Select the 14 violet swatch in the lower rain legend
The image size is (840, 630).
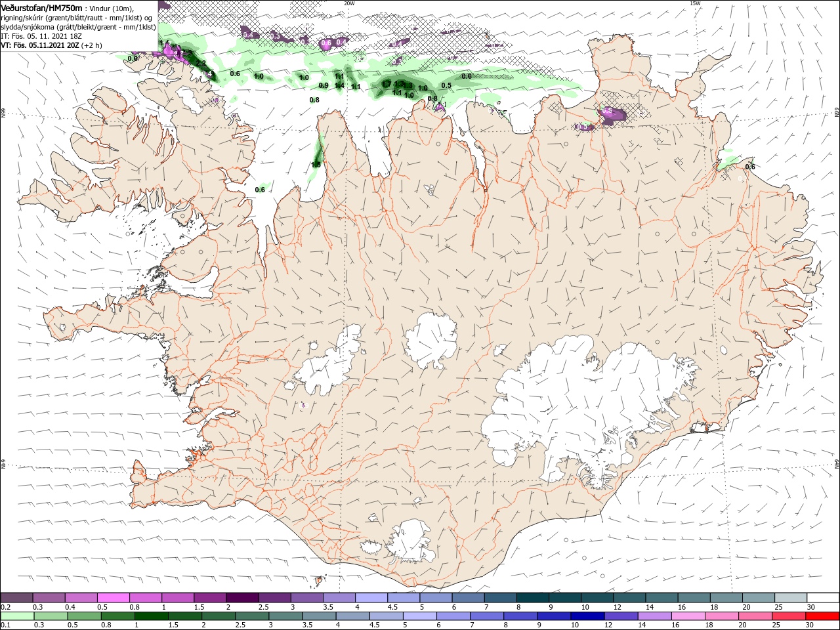point(653,616)
